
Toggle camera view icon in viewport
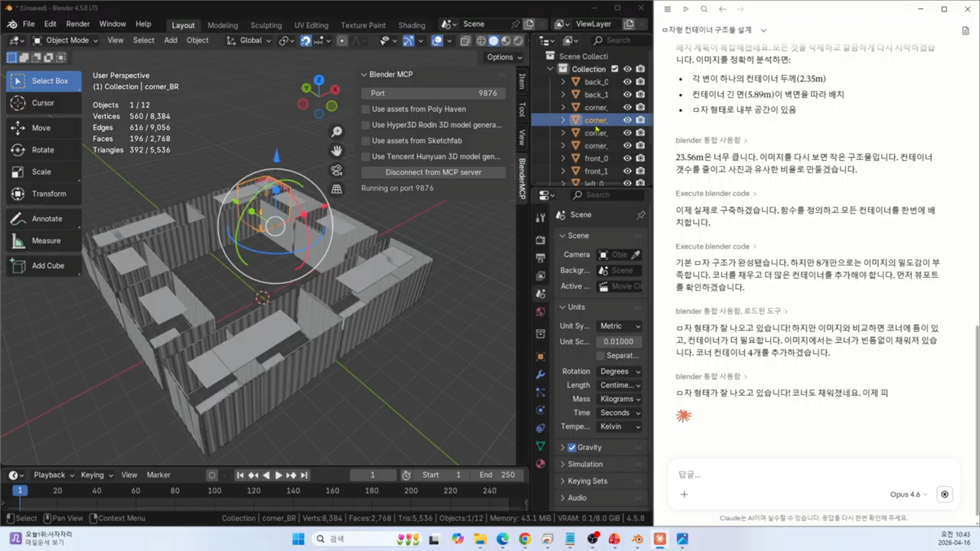coord(336,170)
